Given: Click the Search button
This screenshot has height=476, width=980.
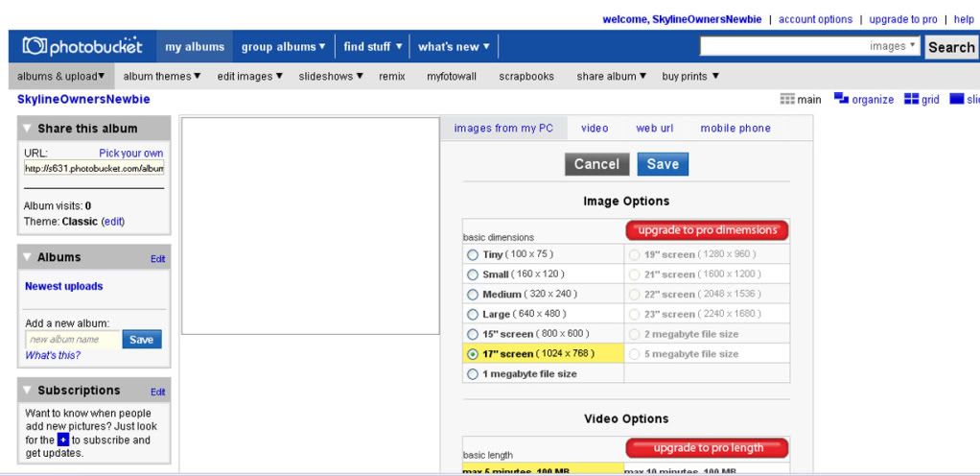Looking at the screenshot, I should click(951, 47).
